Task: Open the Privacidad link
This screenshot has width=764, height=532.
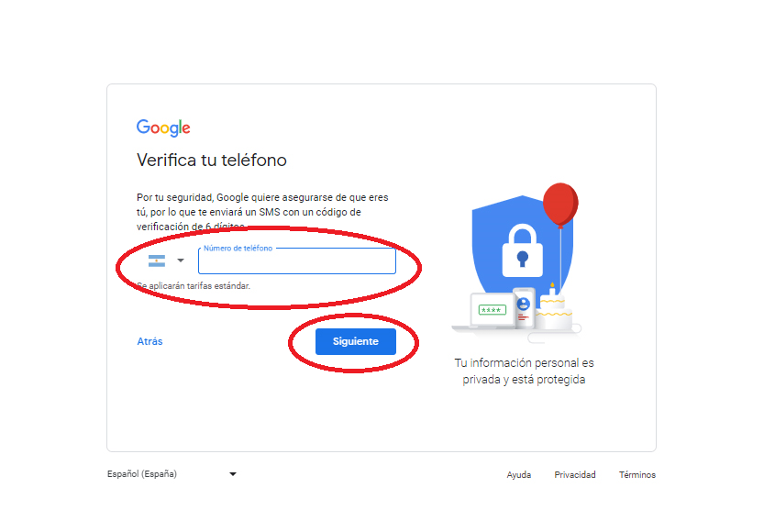Action: click(575, 474)
